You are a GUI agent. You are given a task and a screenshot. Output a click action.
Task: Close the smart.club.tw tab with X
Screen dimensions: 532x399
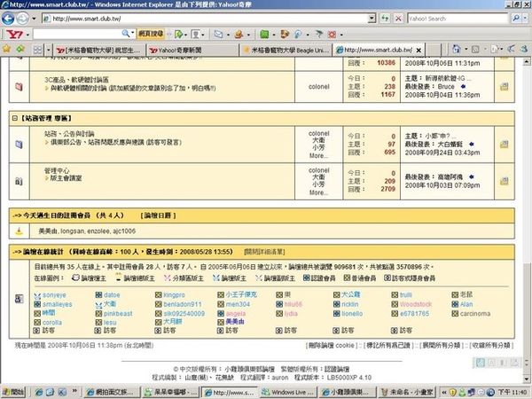419,51
